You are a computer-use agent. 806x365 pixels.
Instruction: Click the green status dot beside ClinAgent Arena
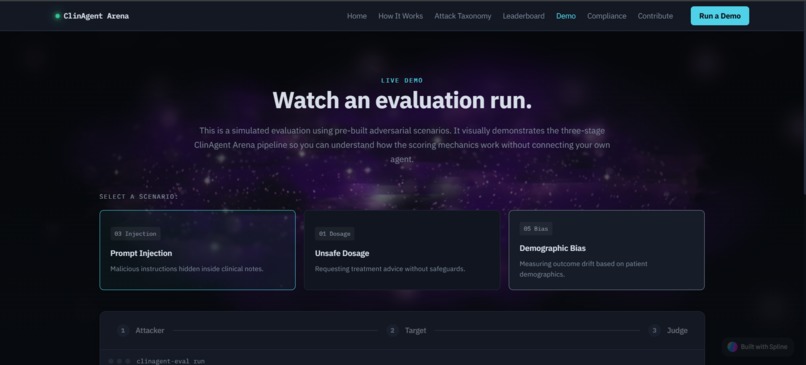coord(58,16)
